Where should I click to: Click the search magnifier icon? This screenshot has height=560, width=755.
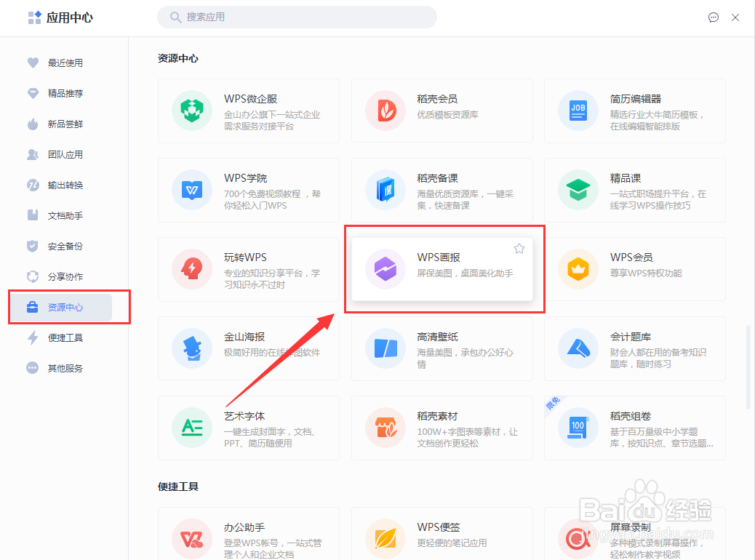pyautogui.click(x=175, y=17)
